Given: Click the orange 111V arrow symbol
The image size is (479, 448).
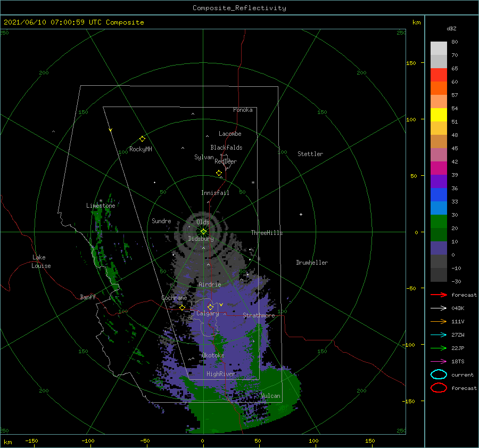Looking at the screenshot, I should (x=439, y=321).
